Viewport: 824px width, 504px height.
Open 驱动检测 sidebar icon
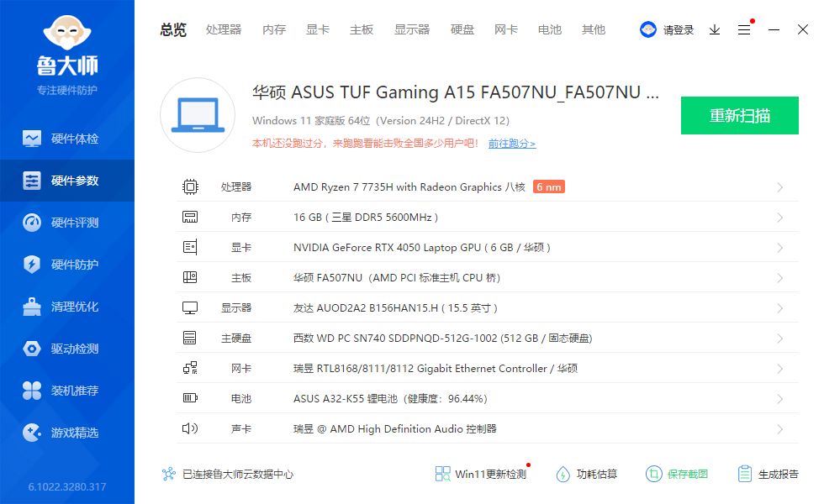pos(32,349)
